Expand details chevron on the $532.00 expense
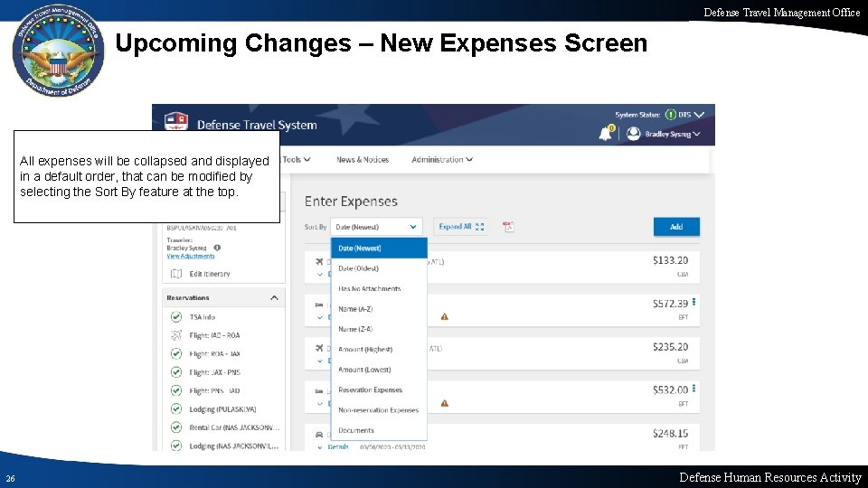Screen dimensions: 868x488 pos(320,404)
